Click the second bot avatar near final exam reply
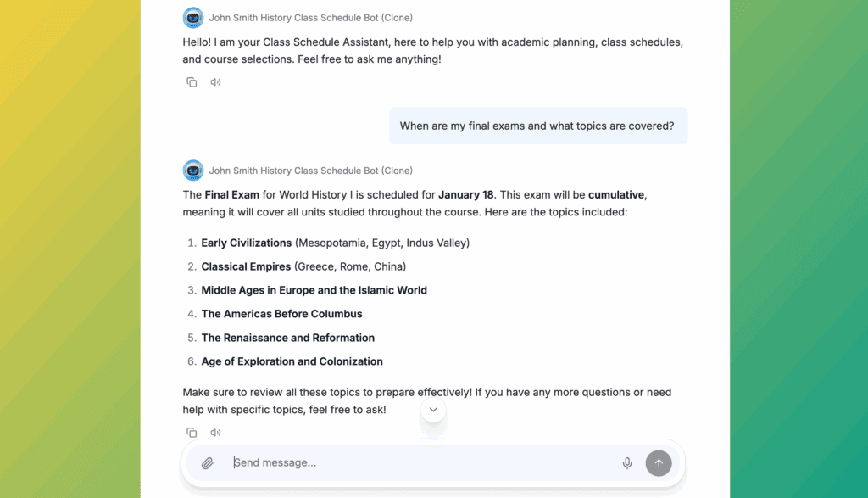 193,171
